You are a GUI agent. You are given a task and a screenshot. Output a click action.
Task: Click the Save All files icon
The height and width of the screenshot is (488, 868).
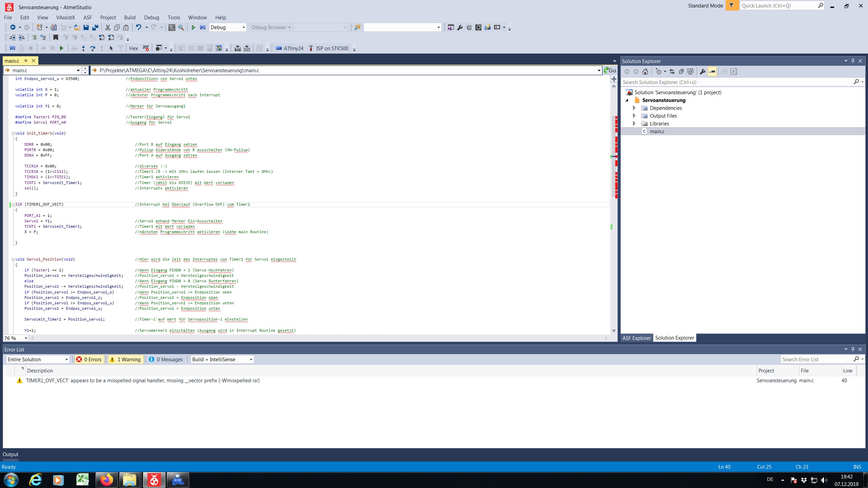pyautogui.click(x=95, y=27)
